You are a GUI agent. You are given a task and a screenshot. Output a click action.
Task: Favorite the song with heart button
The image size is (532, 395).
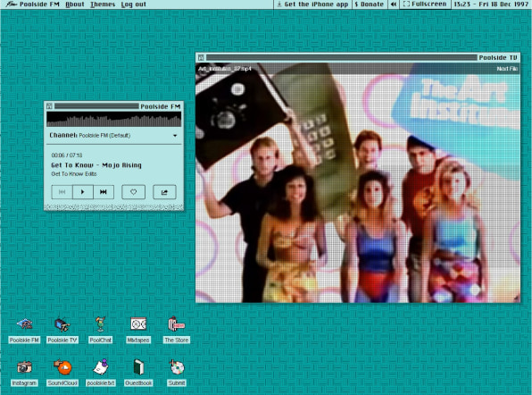point(133,192)
